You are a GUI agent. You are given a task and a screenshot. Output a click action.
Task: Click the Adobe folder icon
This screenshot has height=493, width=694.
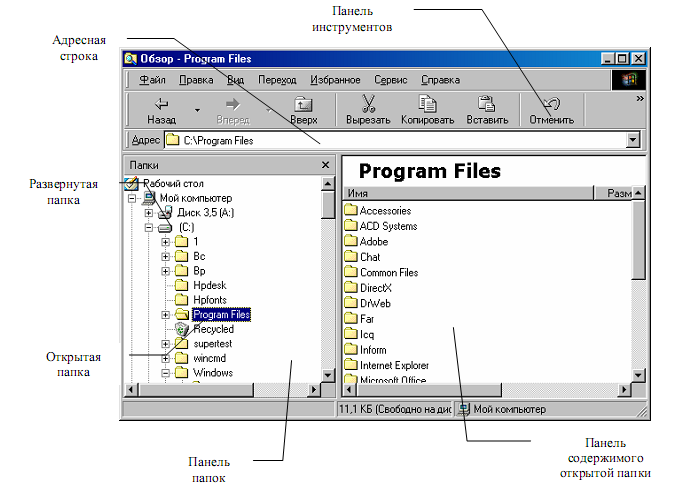click(351, 240)
